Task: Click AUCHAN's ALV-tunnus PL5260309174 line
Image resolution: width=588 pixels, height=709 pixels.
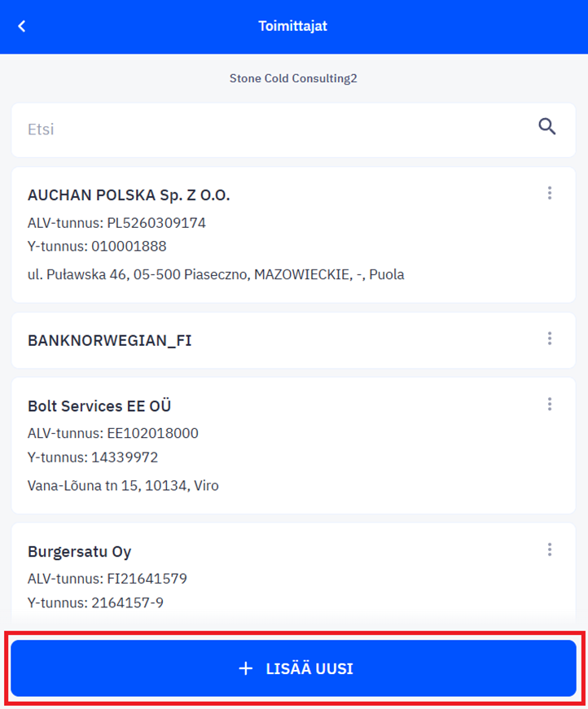Action: 116,223
